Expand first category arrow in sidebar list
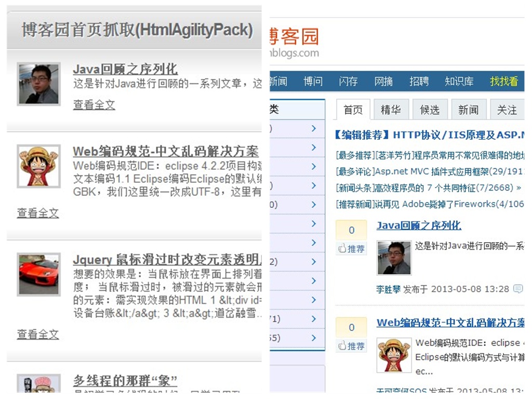The height and width of the screenshot is (399, 532). click(314, 128)
